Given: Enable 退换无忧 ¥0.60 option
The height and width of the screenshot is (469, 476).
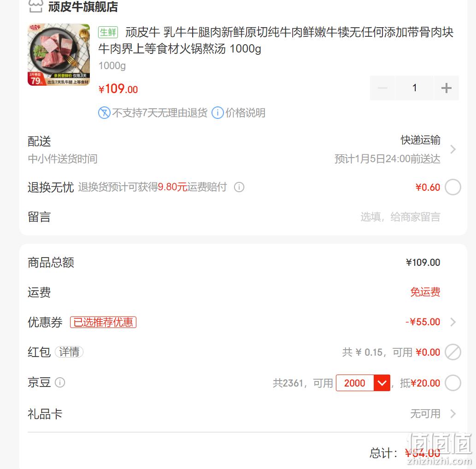Looking at the screenshot, I should tap(452, 187).
